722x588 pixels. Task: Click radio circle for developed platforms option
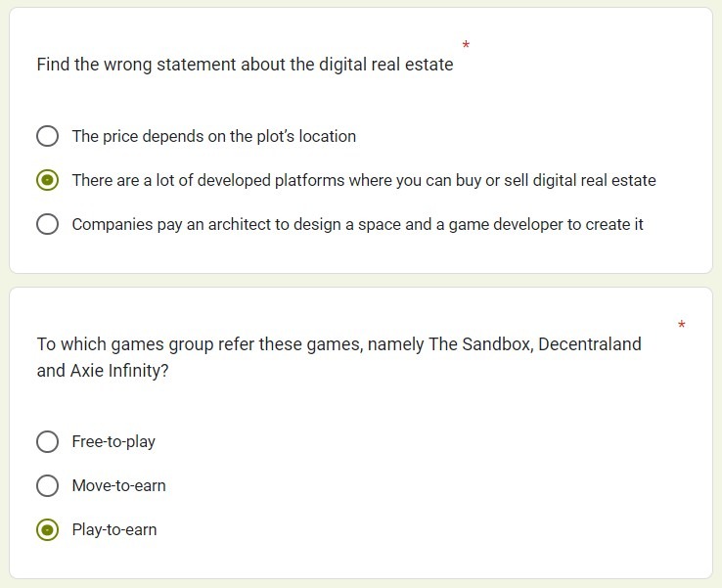click(x=47, y=180)
